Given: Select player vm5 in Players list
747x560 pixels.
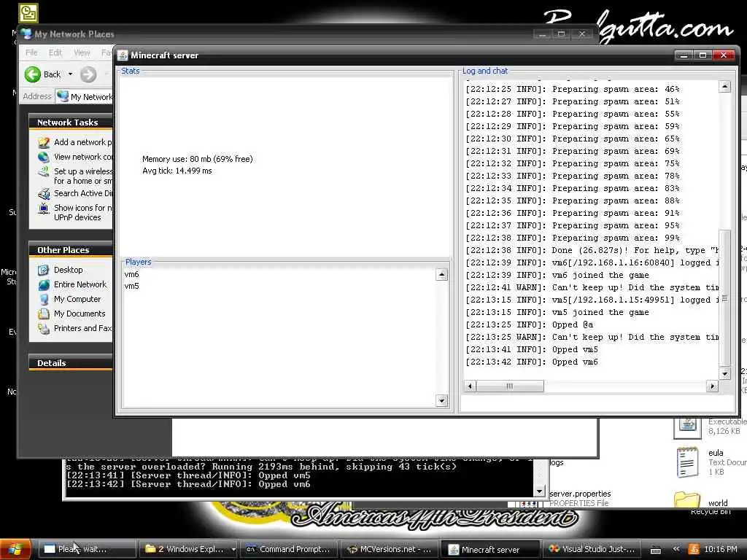Looking at the screenshot, I should tap(131, 286).
